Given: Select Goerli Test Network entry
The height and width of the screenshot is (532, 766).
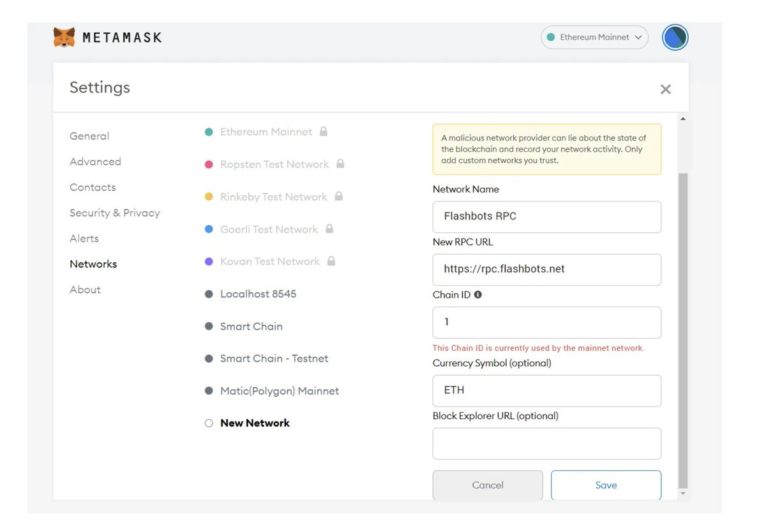Looking at the screenshot, I should tap(269, 229).
